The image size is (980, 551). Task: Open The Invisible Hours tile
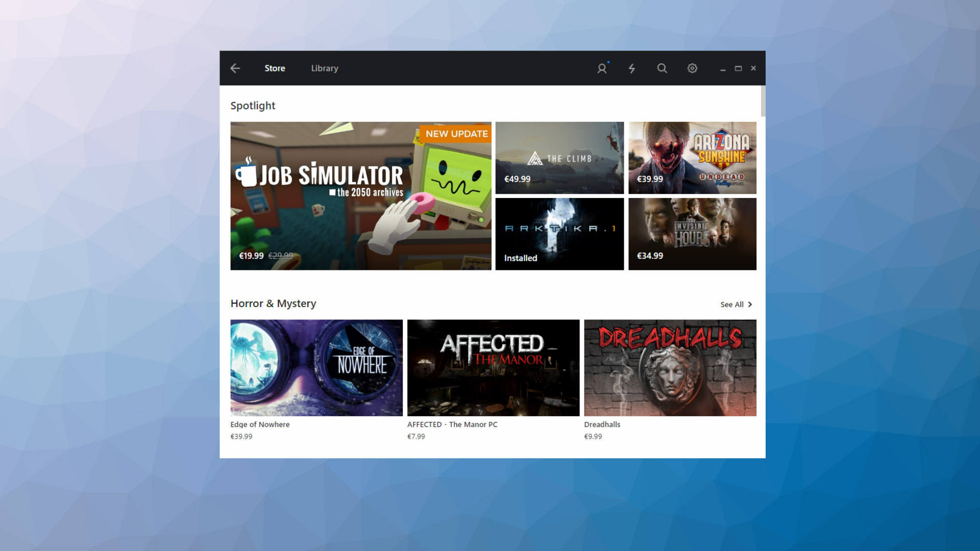click(692, 234)
